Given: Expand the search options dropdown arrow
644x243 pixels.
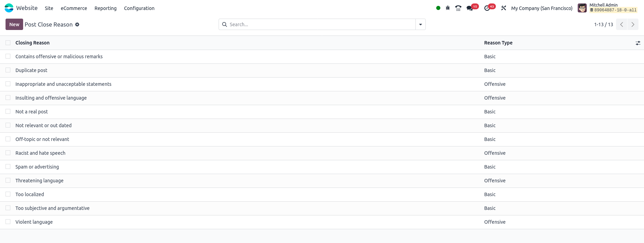Looking at the screenshot, I should (x=421, y=24).
